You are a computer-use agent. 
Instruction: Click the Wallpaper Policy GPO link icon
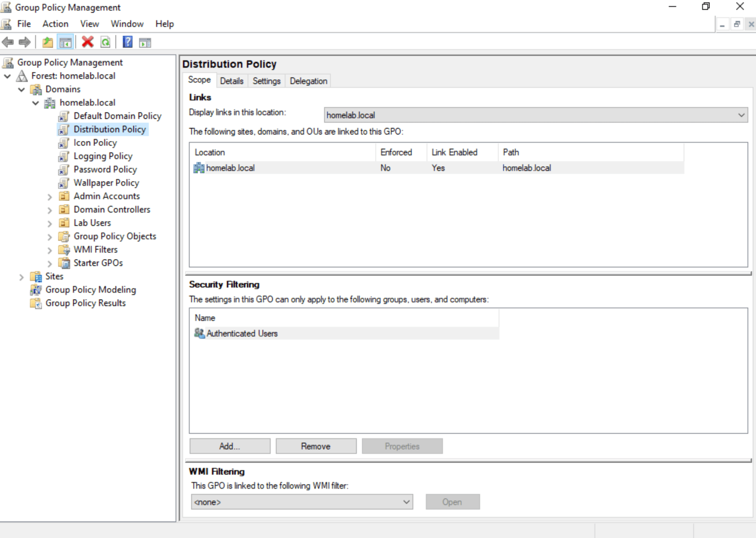point(64,183)
